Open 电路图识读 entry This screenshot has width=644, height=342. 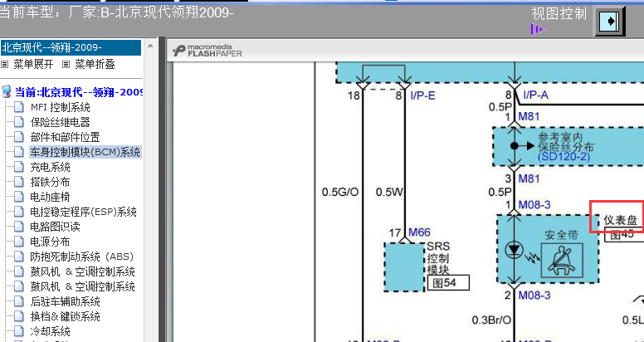click(55, 227)
